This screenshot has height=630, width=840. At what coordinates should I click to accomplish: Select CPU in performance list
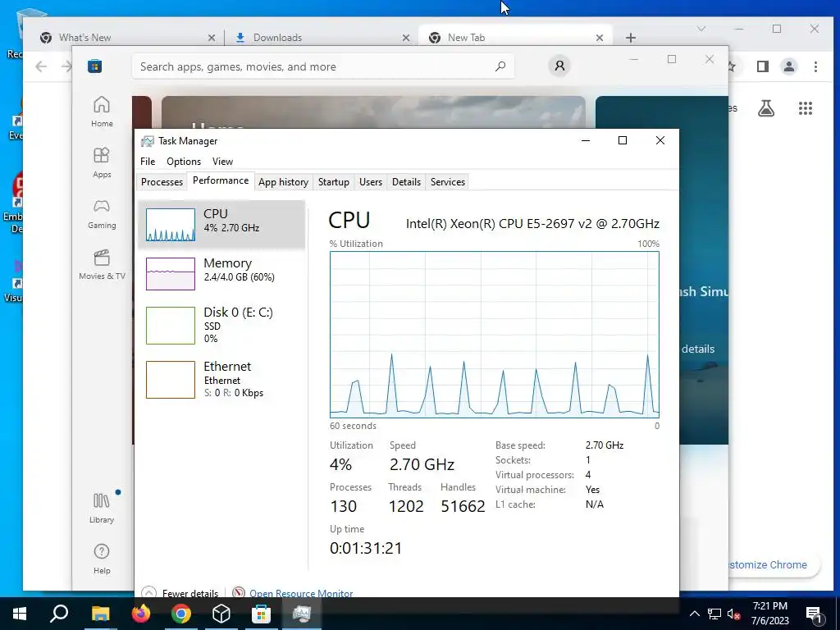pyautogui.click(x=221, y=225)
